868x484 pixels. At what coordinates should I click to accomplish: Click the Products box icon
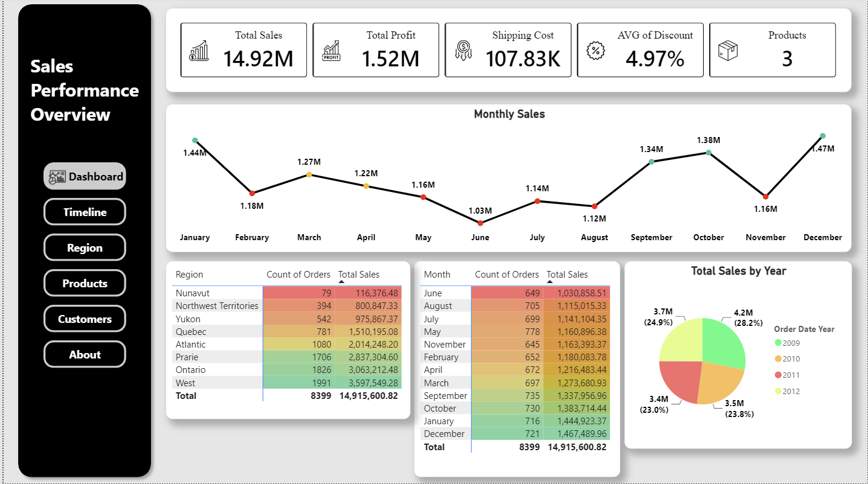click(x=728, y=51)
